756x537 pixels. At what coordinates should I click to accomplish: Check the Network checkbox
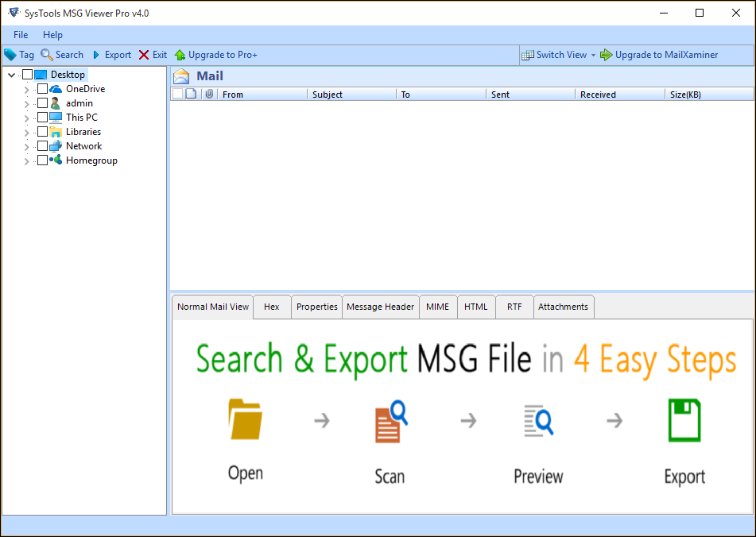tap(42, 146)
